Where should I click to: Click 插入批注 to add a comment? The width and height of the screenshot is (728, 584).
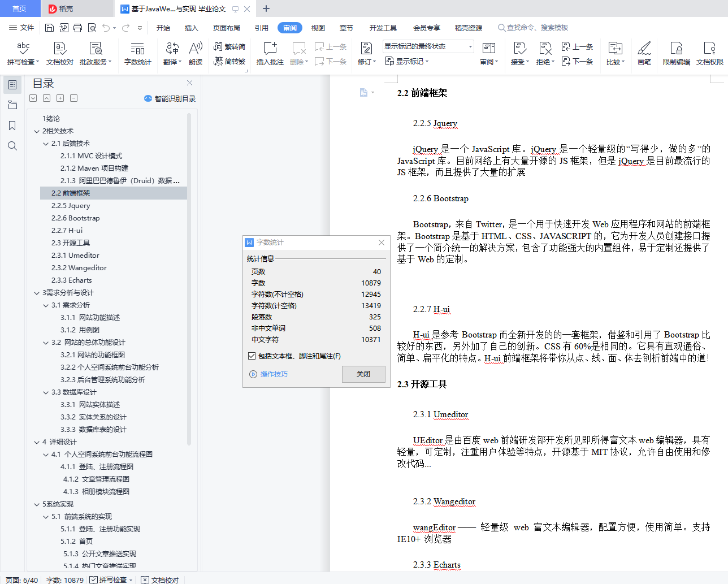click(x=270, y=54)
